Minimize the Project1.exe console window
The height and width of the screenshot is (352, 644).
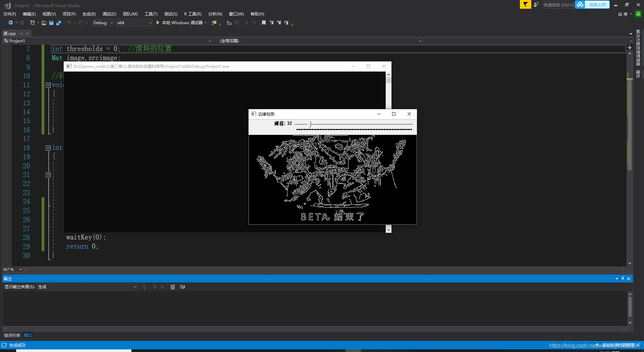(353, 66)
